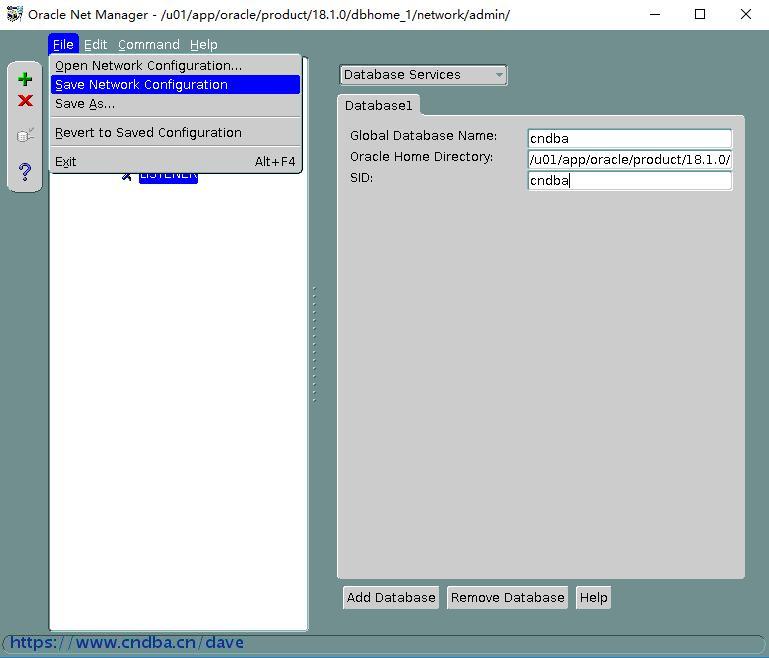
Task: Choose Open Network Configuration... menu entry
Action: 175,66
